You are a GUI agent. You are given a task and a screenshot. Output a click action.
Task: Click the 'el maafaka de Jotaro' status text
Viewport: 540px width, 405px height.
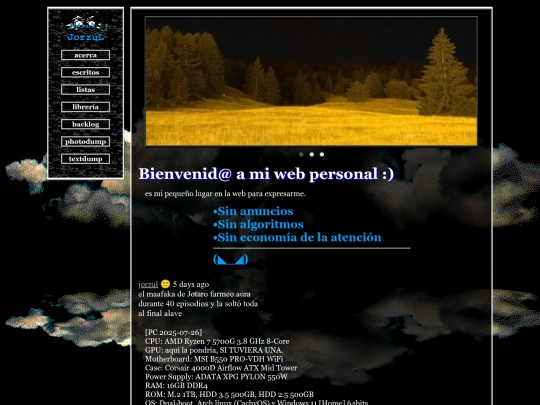pos(198,304)
